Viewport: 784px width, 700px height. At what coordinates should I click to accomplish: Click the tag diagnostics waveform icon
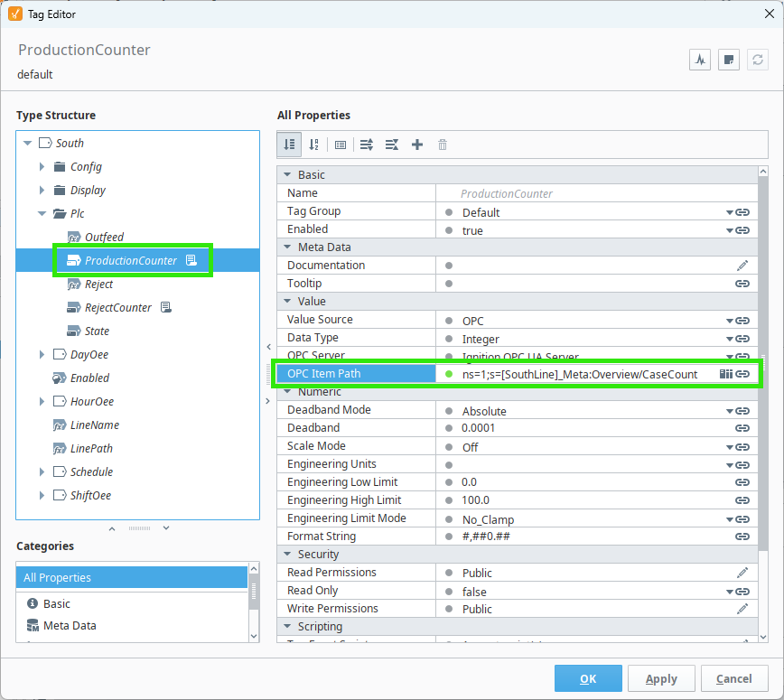[x=700, y=61]
